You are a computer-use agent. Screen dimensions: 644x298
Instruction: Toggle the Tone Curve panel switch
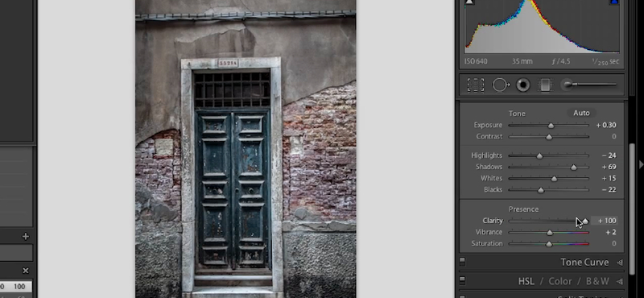[462, 262]
